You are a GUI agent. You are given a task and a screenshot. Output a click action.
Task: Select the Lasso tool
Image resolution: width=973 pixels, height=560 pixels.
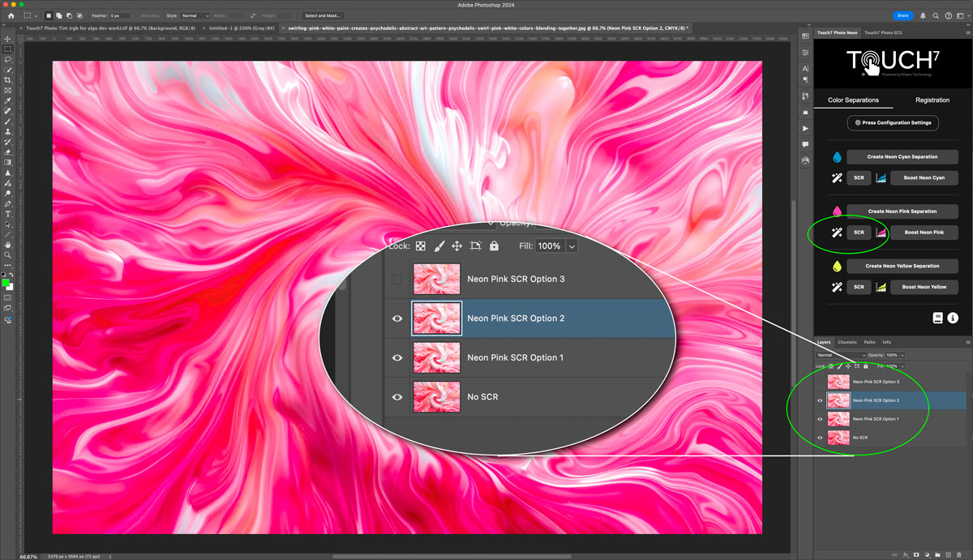point(8,60)
